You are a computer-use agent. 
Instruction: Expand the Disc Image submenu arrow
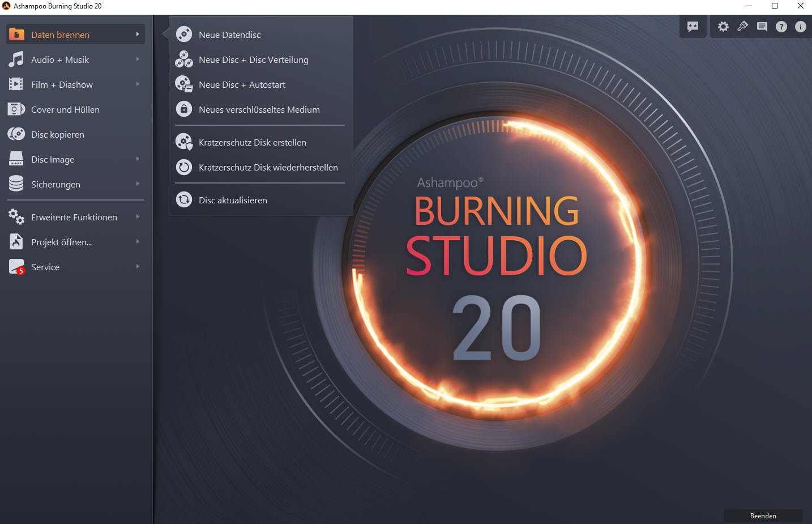point(138,159)
